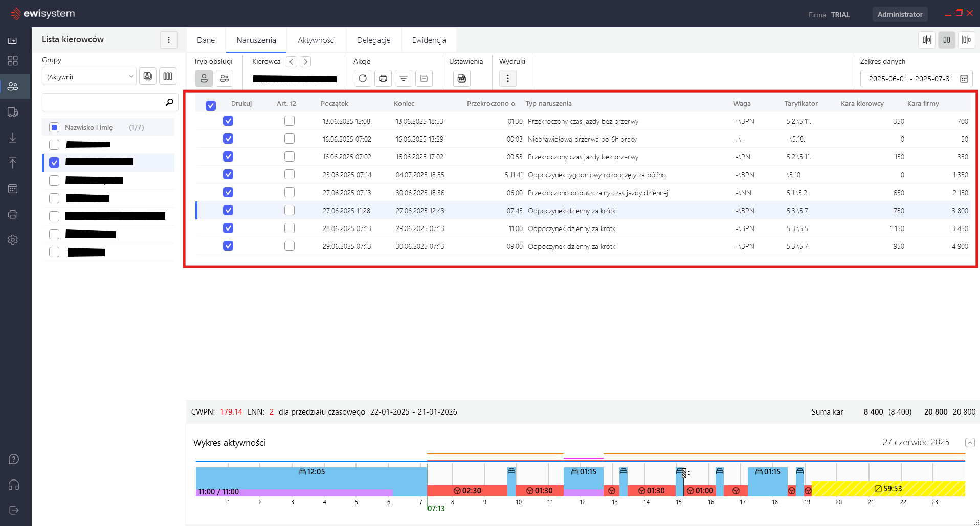Screen dimensions: 980x526
Task: Go to next driver with arrow
Action: 305,62
